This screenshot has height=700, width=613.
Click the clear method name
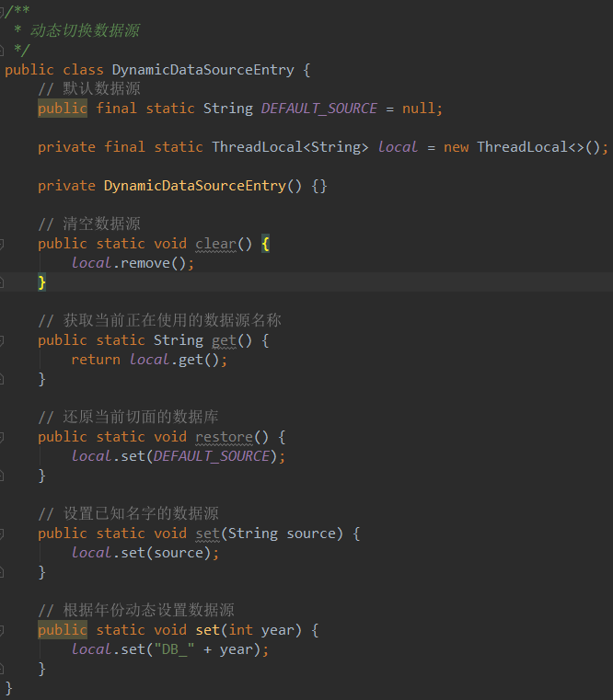(x=215, y=244)
